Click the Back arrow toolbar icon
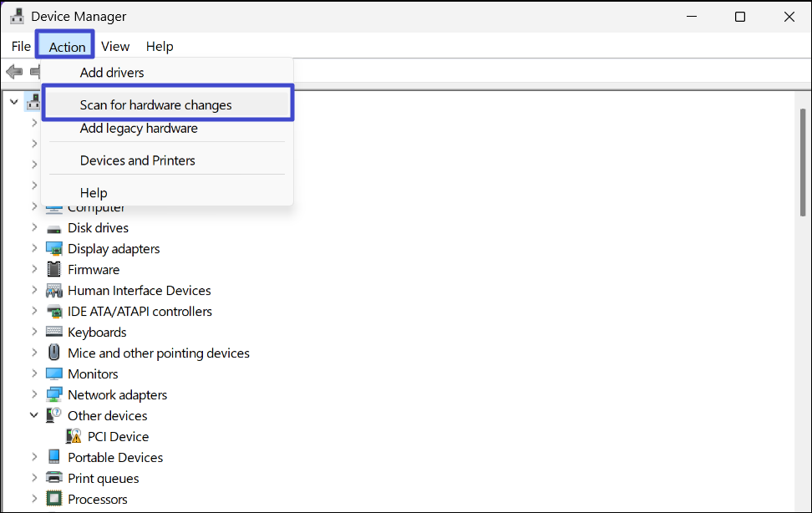Viewport: 812px width, 513px height. click(14, 72)
